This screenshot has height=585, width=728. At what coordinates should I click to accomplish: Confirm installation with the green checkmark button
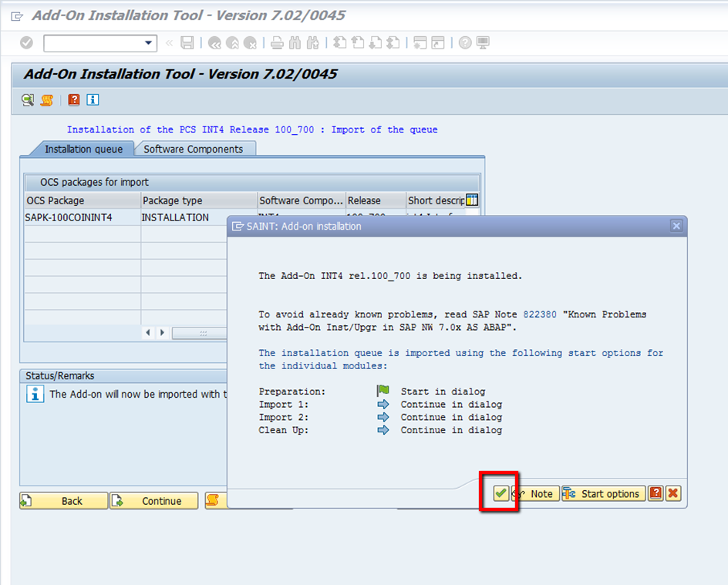(x=501, y=493)
